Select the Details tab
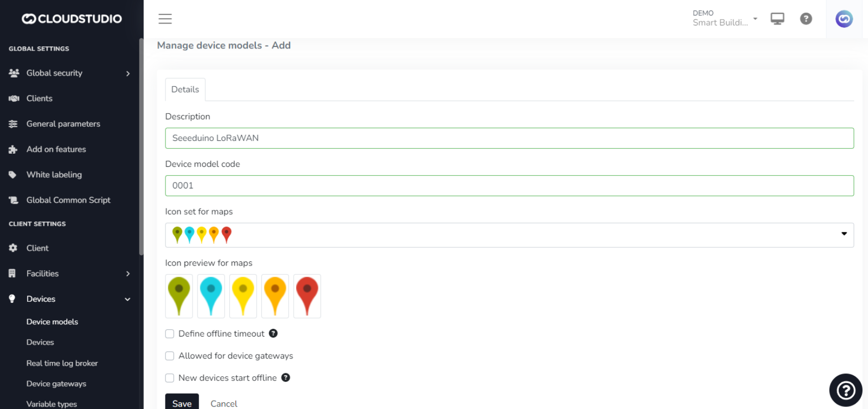The image size is (868, 409). 185,89
